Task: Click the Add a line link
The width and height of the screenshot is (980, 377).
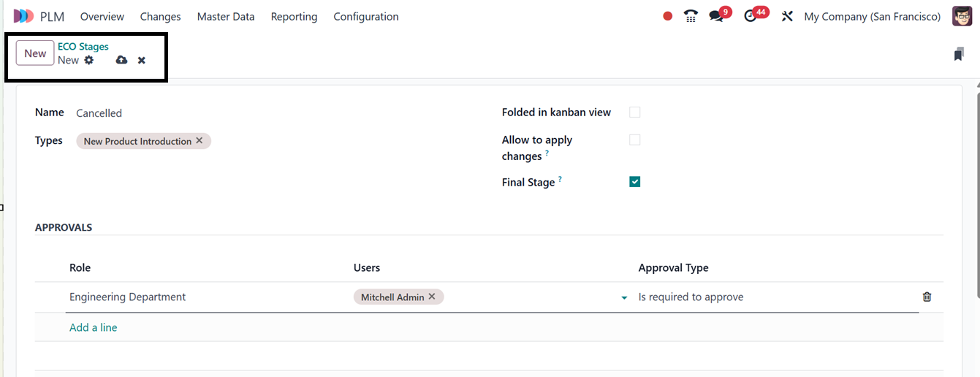Action: point(93,327)
